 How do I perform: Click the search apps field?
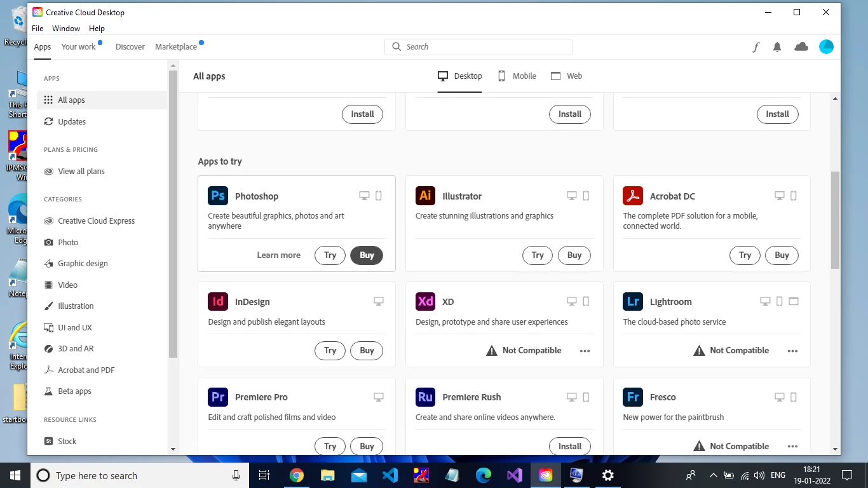click(x=478, y=46)
